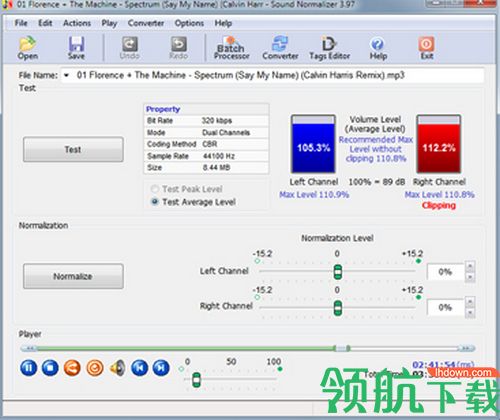Click the Bit Rate row showing 320 kbps

(x=206, y=120)
